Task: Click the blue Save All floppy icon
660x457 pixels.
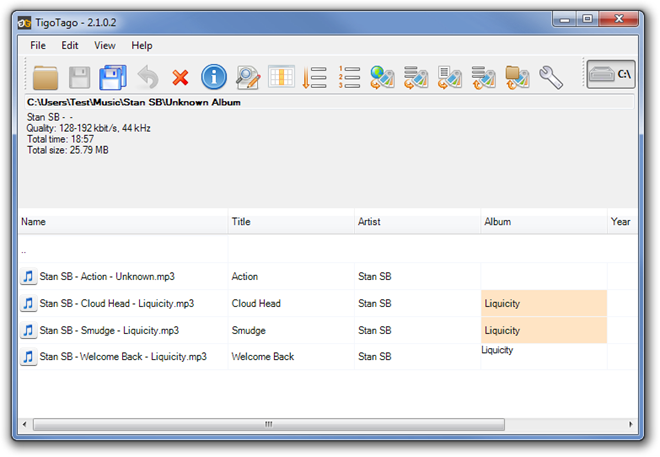Action: 113,77
